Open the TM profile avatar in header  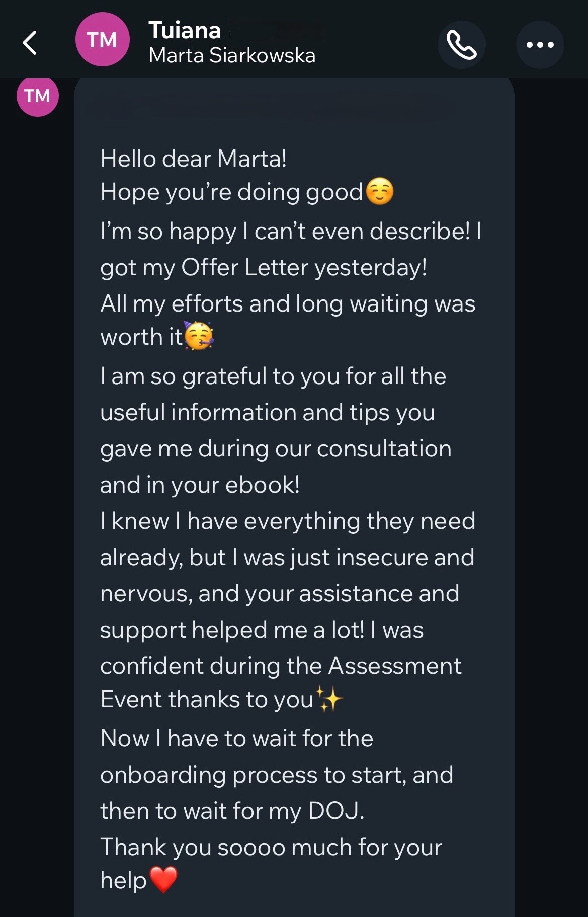coord(102,40)
